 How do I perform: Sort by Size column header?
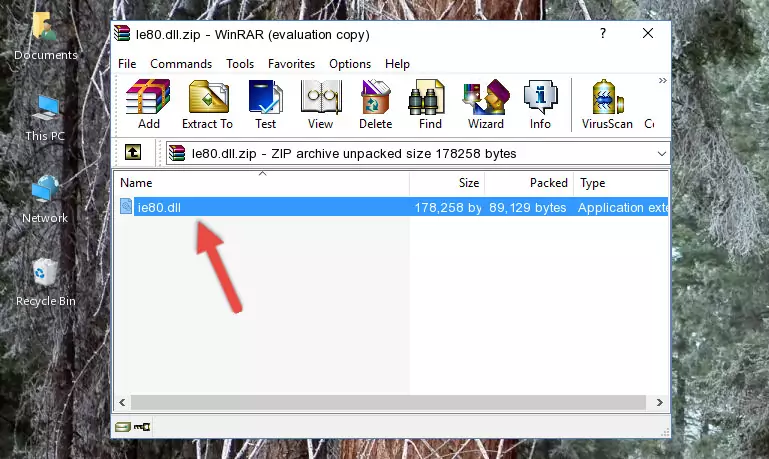(x=447, y=183)
